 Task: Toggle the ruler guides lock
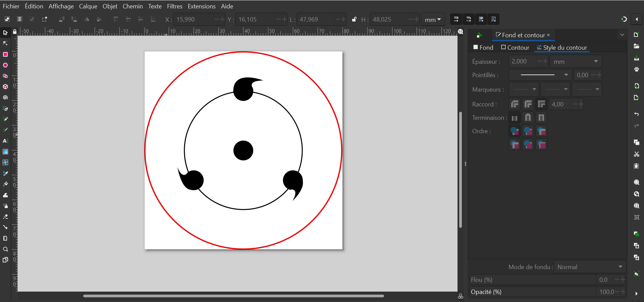pyautogui.click(x=14, y=32)
